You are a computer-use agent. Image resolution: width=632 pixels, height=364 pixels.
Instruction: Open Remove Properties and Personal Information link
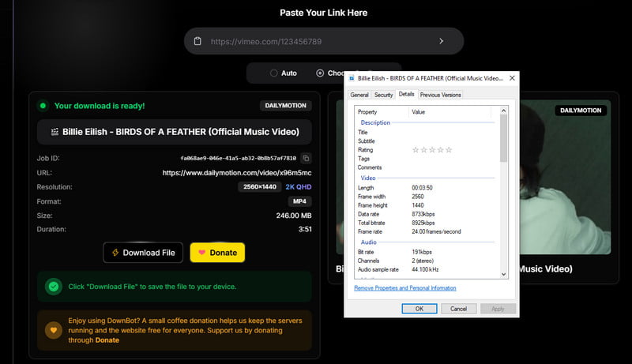tap(405, 288)
